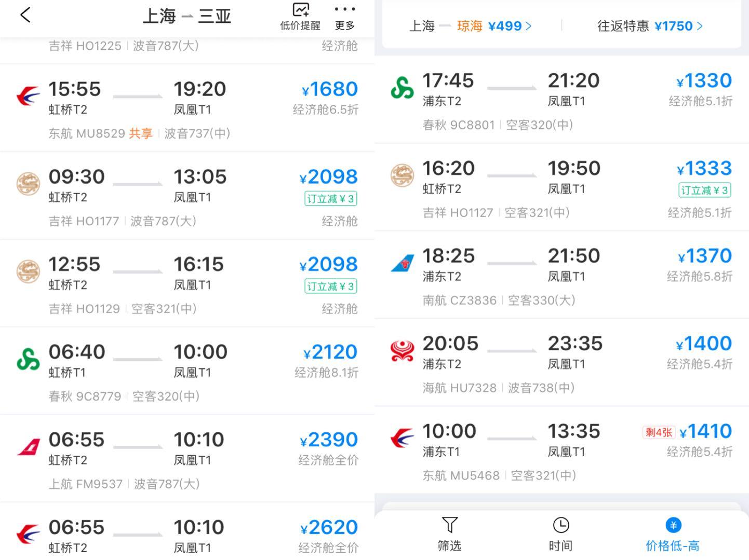Click the Spring Airlines logo on 9C8801
Viewport: 749px width, 560px height.
click(x=402, y=87)
